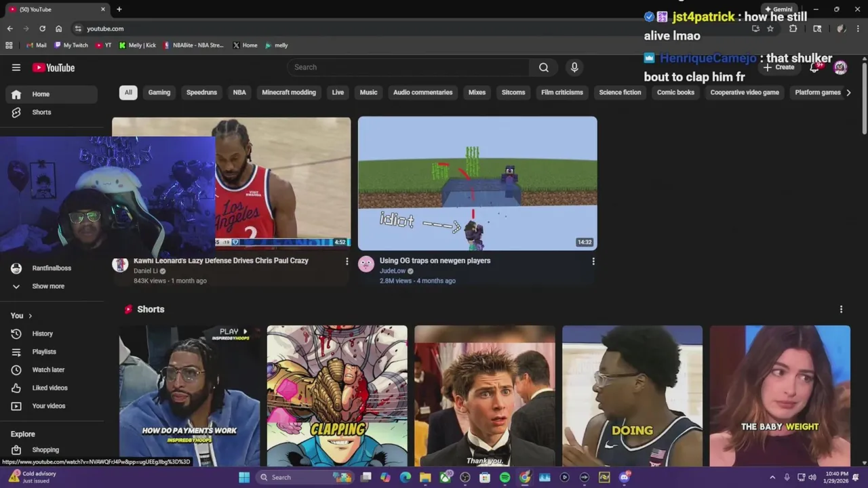Select the Audio commentaries filter chip

click(x=422, y=92)
